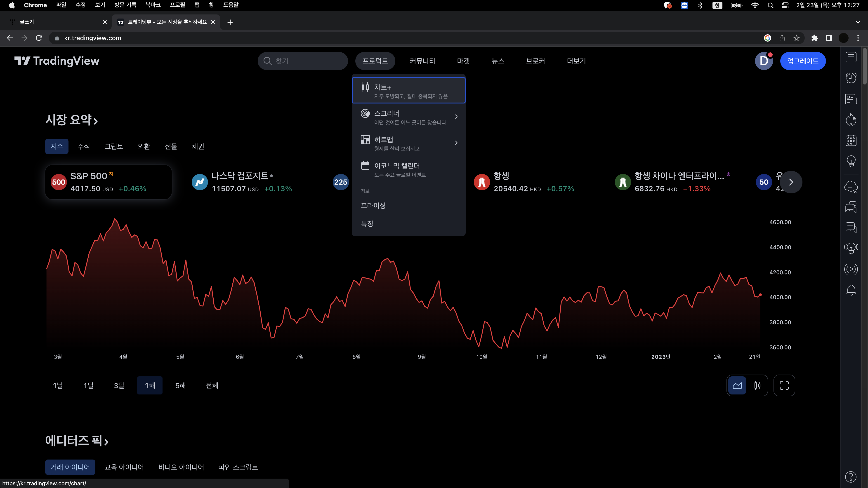868x488 pixels.
Task: Click the 업그레이드 button
Action: [803, 61]
